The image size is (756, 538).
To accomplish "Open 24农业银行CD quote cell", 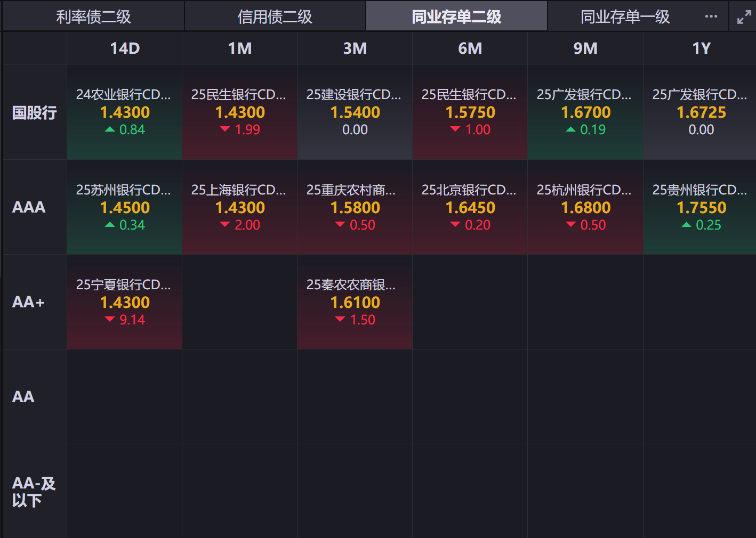I will [x=125, y=112].
